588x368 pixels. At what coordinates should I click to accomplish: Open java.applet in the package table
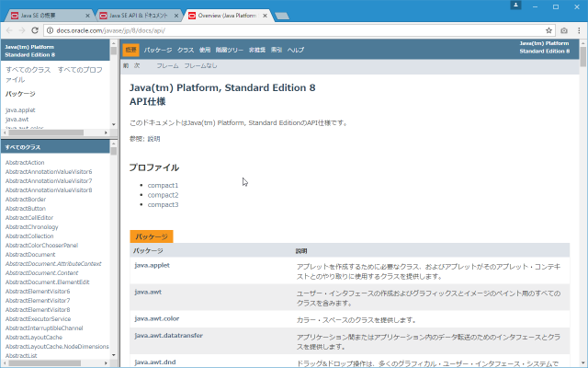pos(153,265)
